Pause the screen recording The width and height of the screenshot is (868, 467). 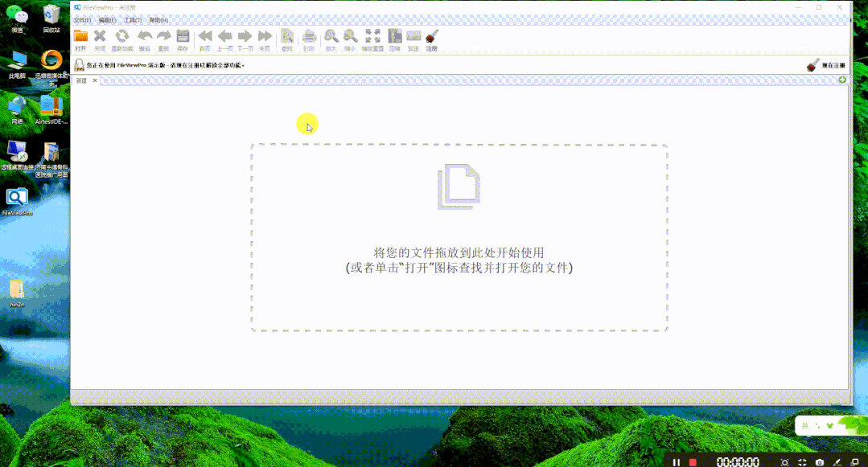(676, 462)
